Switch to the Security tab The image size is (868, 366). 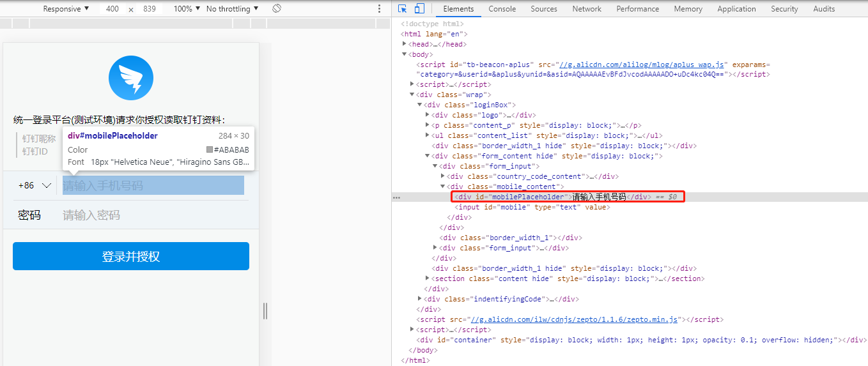784,9
